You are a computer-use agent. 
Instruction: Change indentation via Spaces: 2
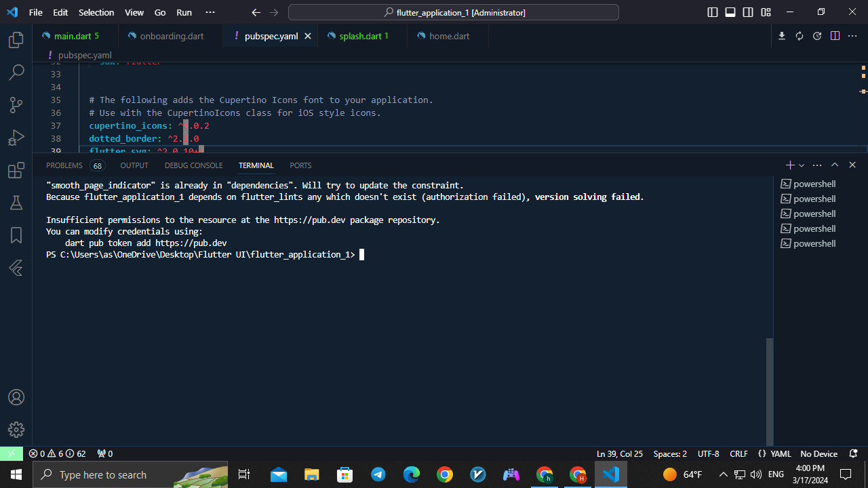click(x=670, y=453)
